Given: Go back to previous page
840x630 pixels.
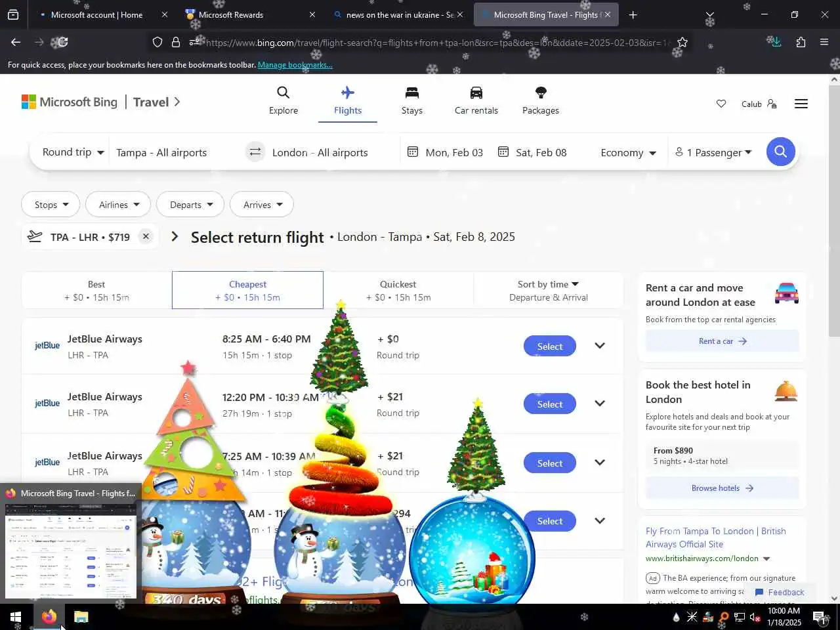Looking at the screenshot, I should click(16, 42).
